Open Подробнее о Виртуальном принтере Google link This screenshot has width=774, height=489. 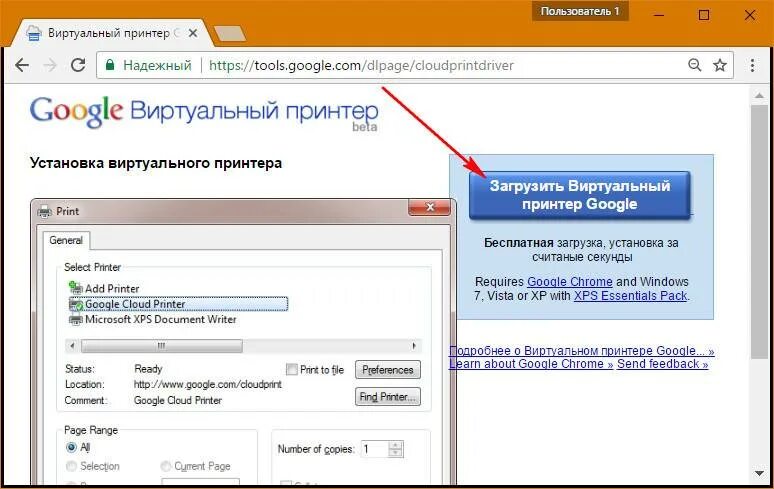point(581,351)
